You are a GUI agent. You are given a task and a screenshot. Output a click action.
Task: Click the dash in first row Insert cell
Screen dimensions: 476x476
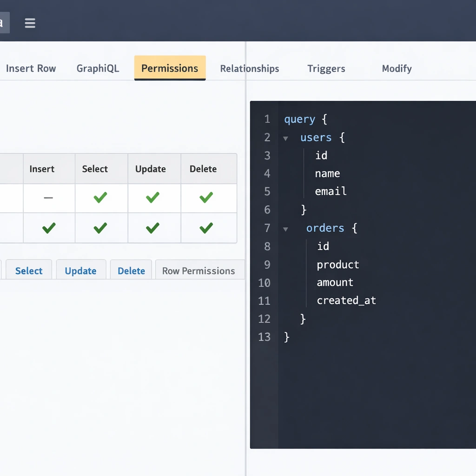point(48,198)
